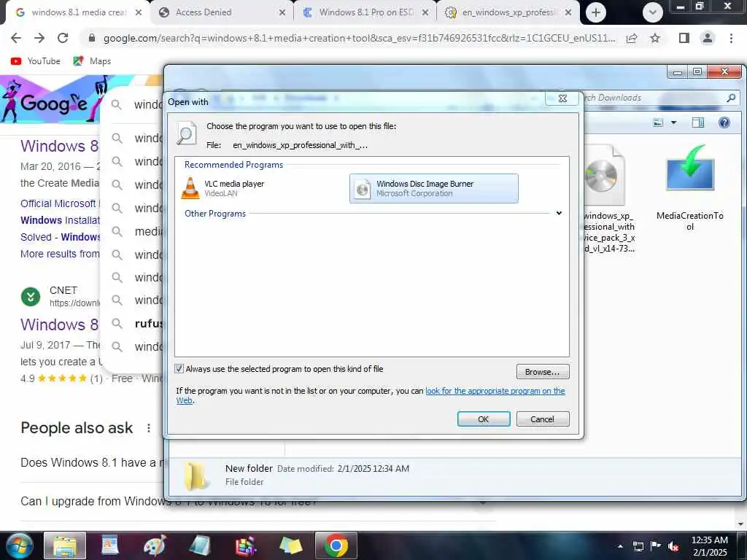Open the YouTube bookmark
The width and height of the screenshot is (747, 560).
coord(36,61)
